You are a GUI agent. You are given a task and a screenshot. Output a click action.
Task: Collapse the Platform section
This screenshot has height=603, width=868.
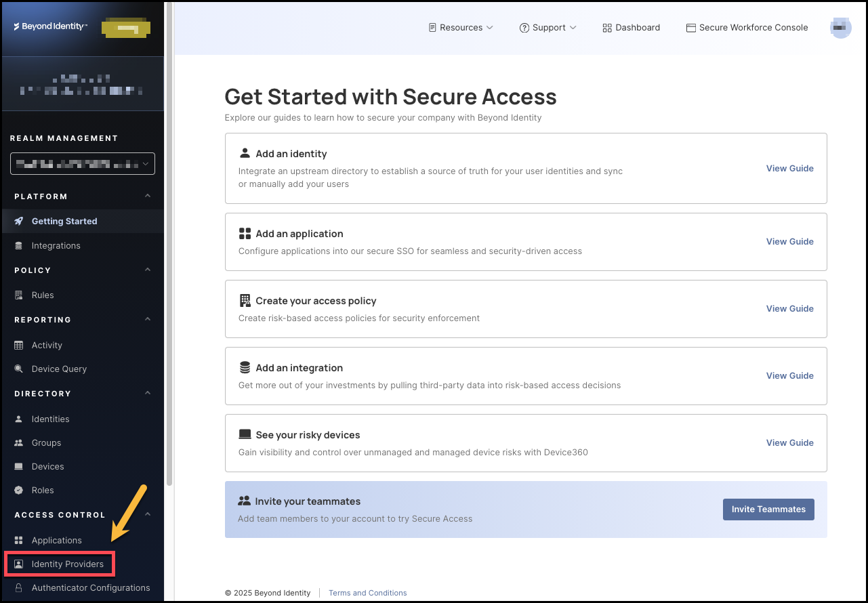pyautogui.click(x=148, y=196)
